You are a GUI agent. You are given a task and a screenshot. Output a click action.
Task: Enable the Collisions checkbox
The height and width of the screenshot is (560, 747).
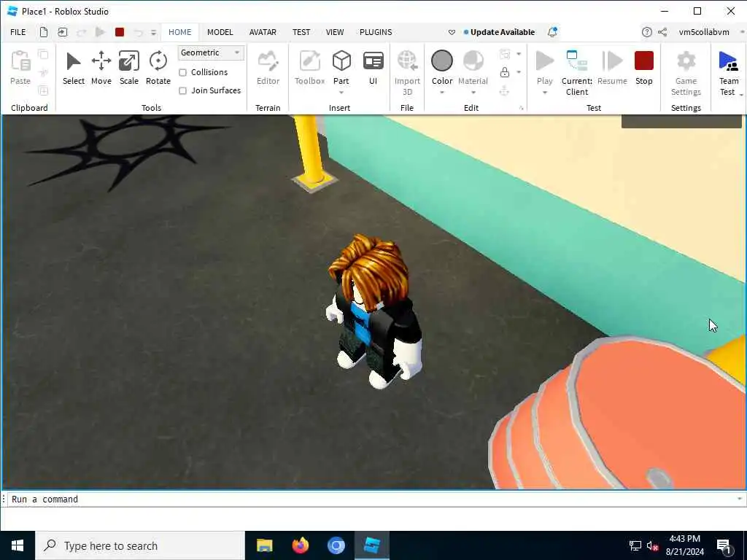point(182,72)
